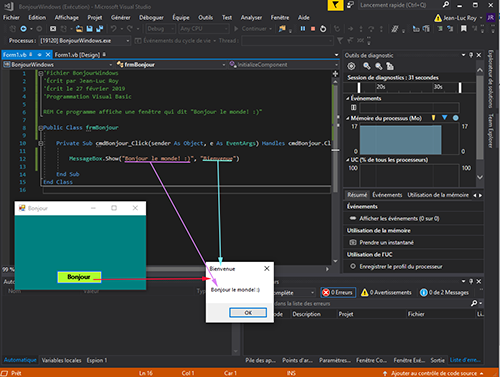Open the feedback icon next to notifications
Image resolution: width=500 pixels, height=377 pixels.
350,5
